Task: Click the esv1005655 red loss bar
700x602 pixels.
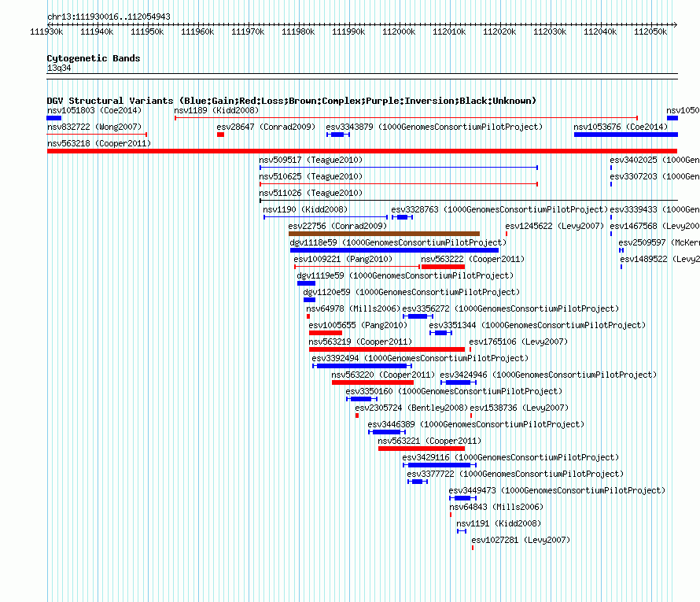Action: click(326, 333)
